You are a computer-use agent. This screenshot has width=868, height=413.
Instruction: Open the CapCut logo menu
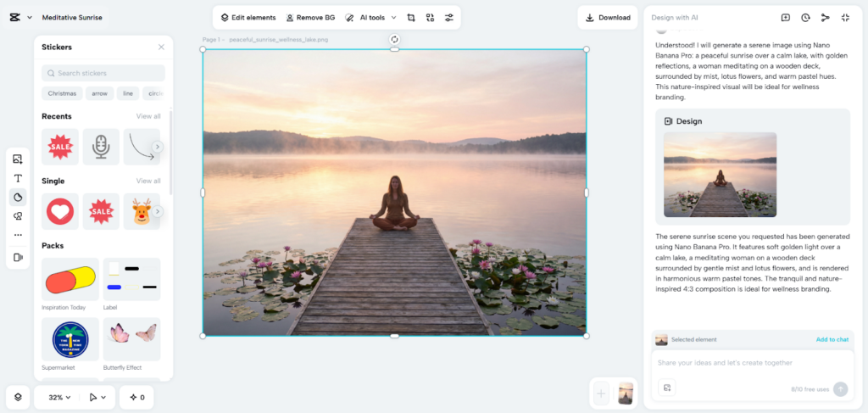coord(15,18)
